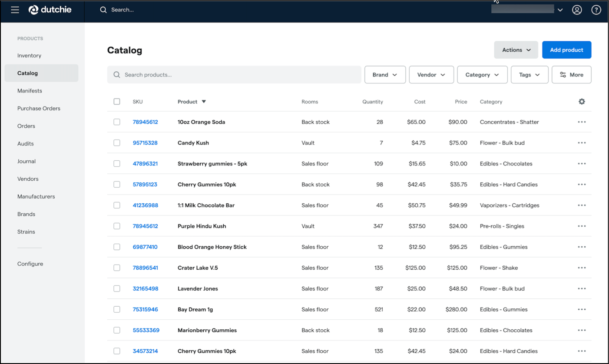Open row actions for Crater Lake V.5

point(582,268)
